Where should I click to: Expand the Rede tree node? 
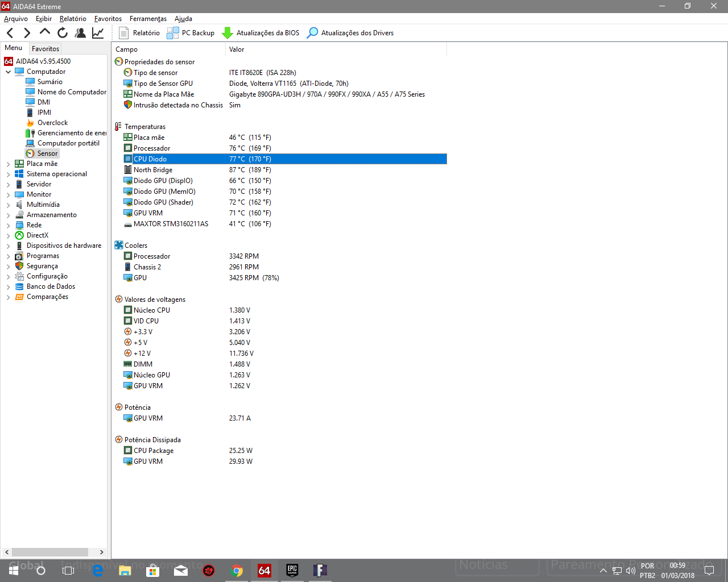8,225
